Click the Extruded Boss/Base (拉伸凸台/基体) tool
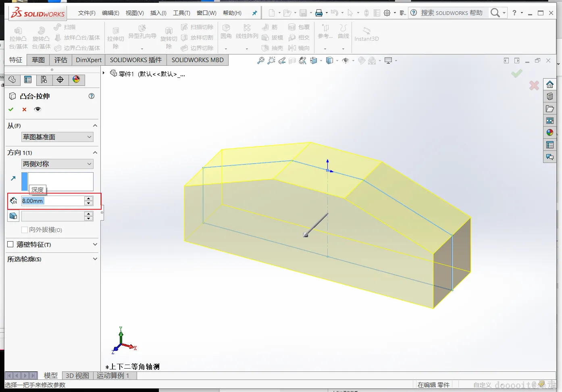Image resolution: width=562 pixels, height=392 pixels. click(18, 38)
